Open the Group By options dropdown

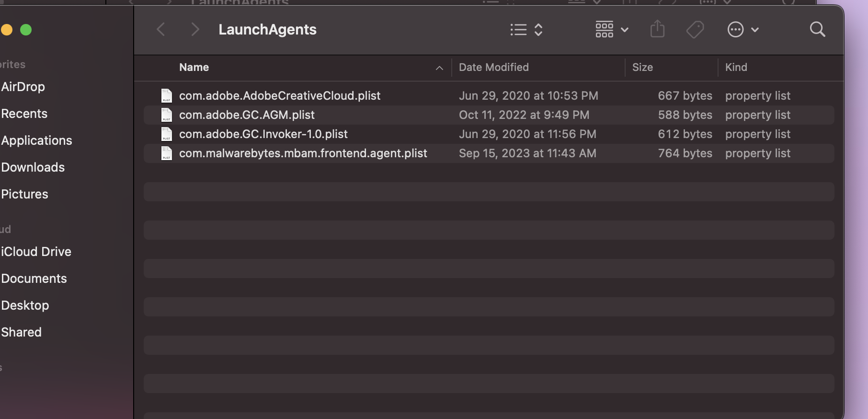(x=611, y=30)
